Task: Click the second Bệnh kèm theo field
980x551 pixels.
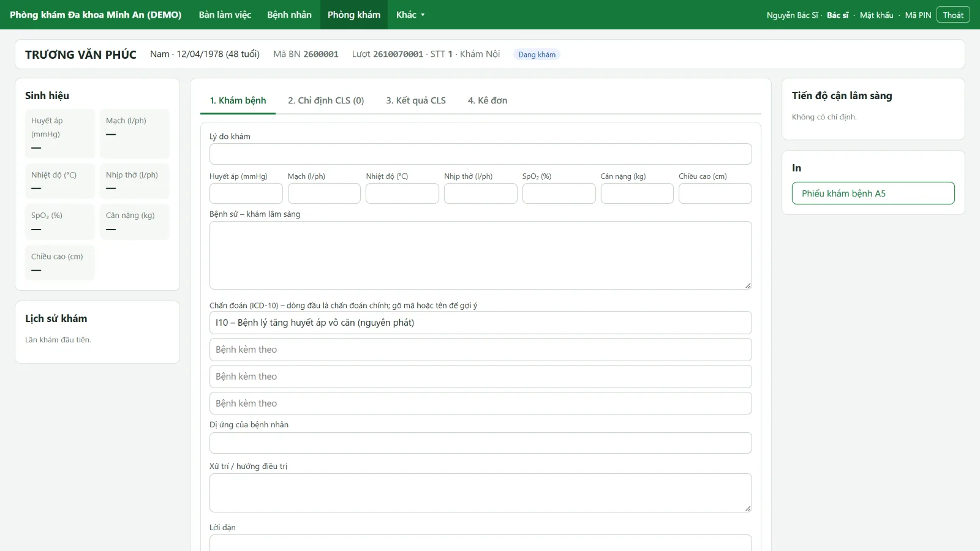Action: (x=481, y=377)
